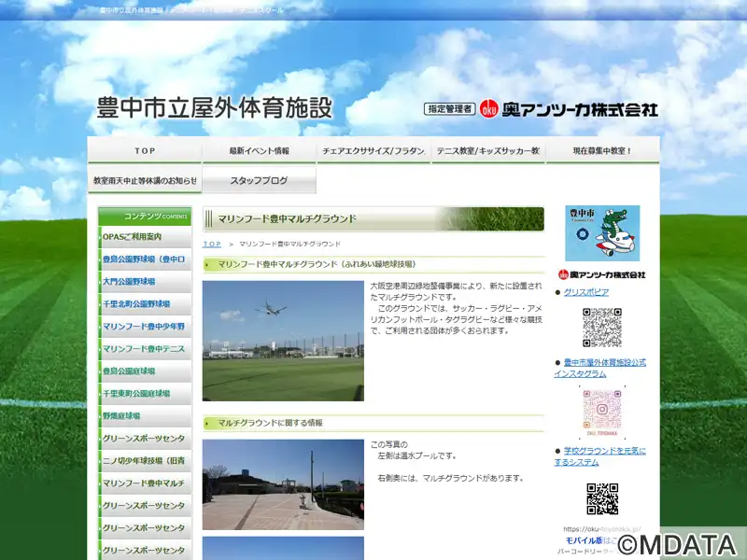This screenshot has width=747, height=560.
Task: Open 教室雨天中止等休講のお知らせ tab
Action: pos(145,180)
